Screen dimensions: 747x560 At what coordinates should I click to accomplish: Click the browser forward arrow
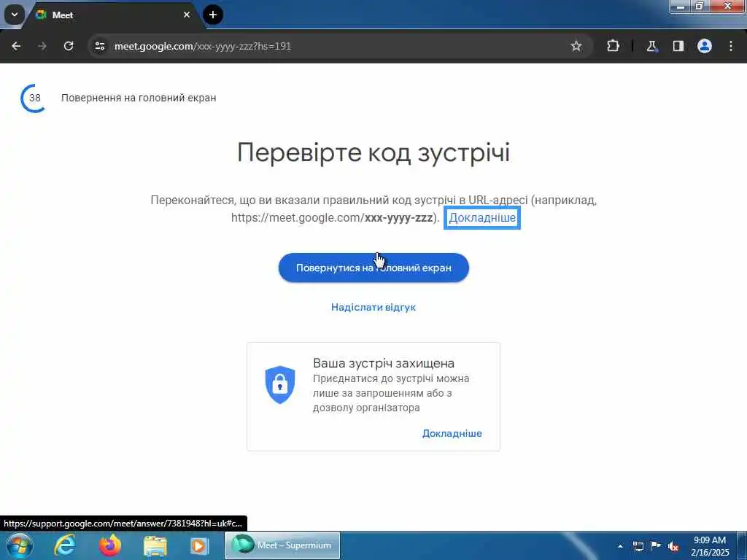(x=42, y=46)
